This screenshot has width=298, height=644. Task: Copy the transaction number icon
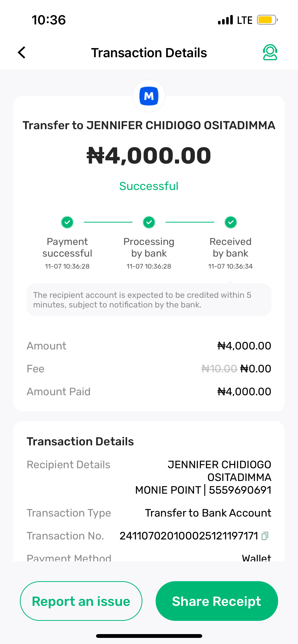pos(265,536)
